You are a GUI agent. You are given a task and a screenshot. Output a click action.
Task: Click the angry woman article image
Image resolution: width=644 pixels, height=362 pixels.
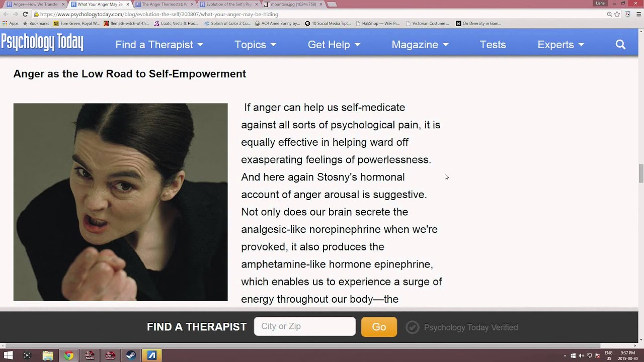(120, 202)
